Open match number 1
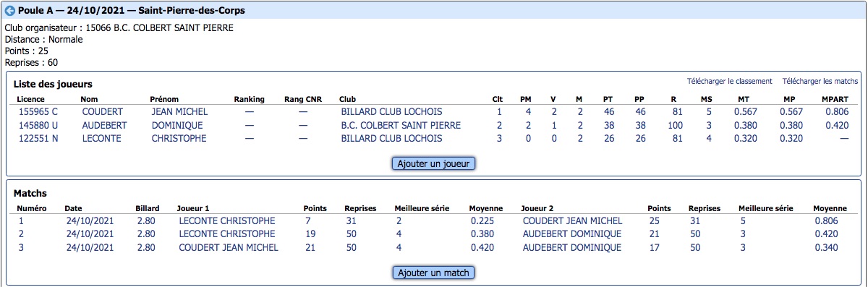The height and width of the screenshot is (287, 868). click(x=21, y=221)
